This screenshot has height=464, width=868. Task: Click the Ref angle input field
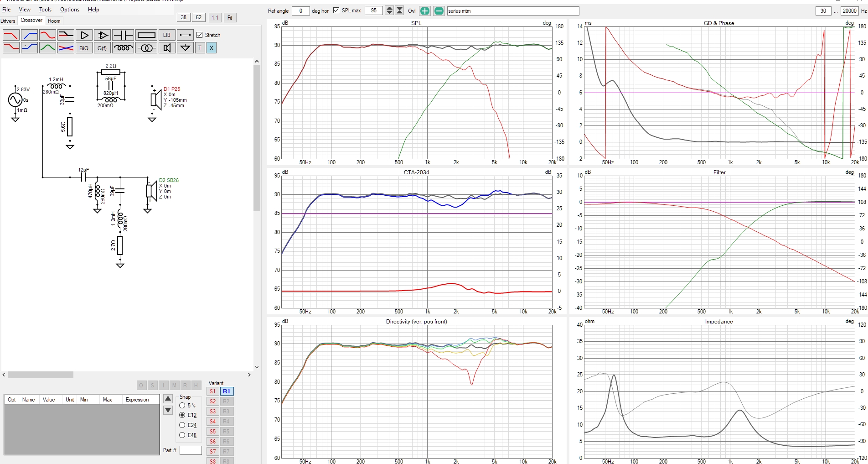coord(300,10)
